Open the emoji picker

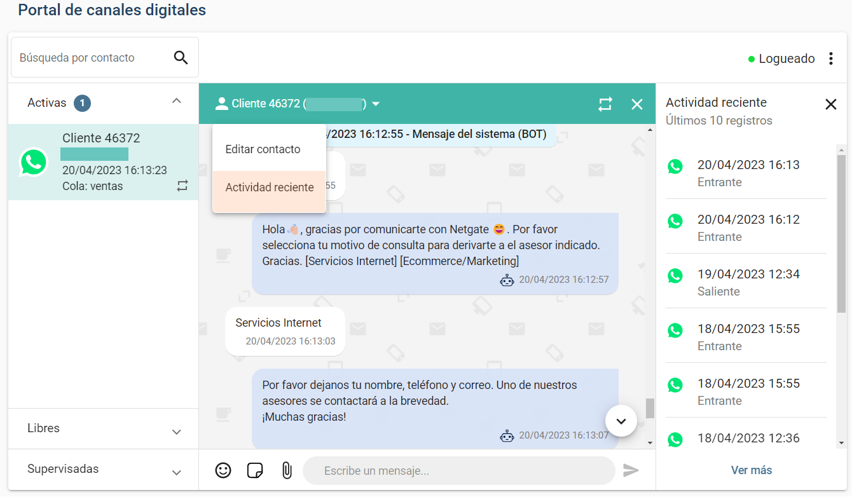pos(223,470)
